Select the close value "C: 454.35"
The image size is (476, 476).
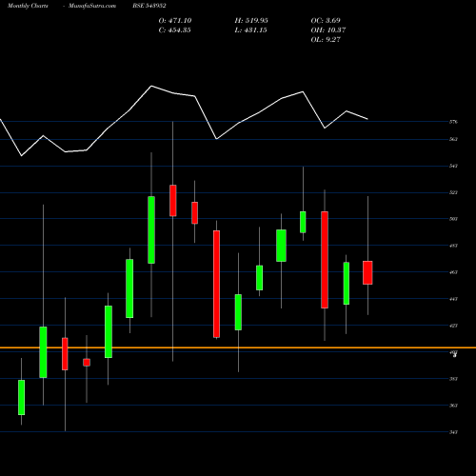click(174, 30)
